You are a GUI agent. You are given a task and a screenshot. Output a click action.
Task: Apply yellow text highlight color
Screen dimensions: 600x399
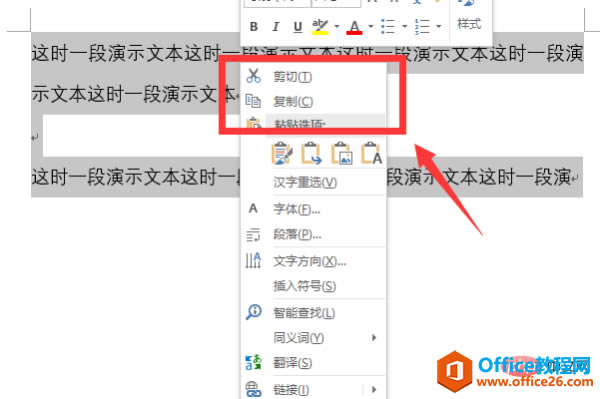click(320, 27)
